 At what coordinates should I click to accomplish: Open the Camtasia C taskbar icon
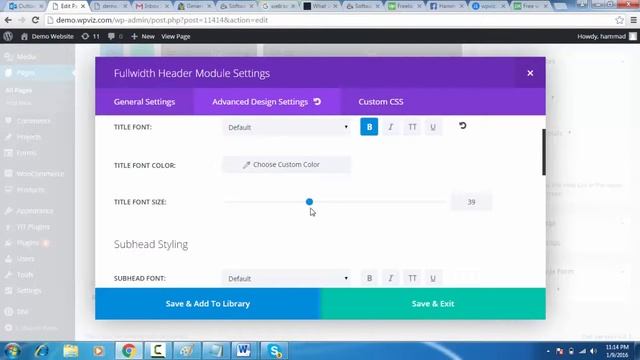157,351
